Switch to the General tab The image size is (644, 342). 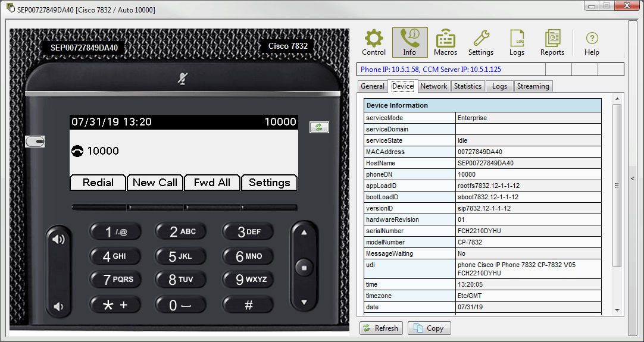(x=373, y=86)
